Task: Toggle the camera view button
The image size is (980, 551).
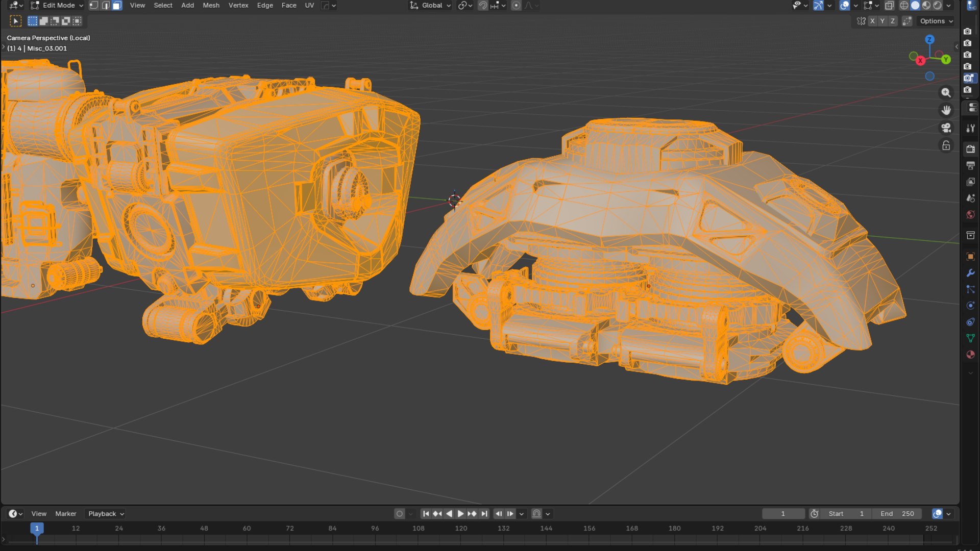Action: coord(946,128)
